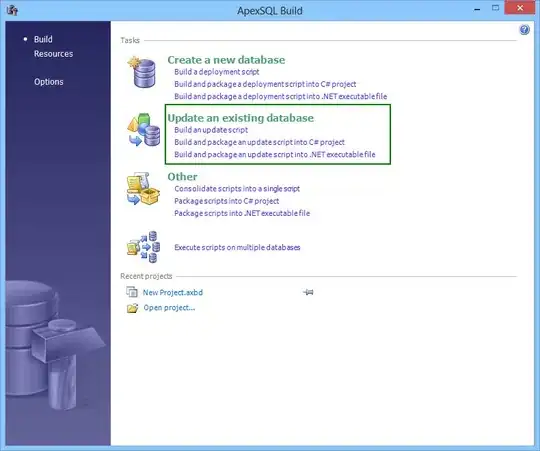Open the help question mark icon
Image resolution: width=540 pixels, height=451 pixels.
click(524, 30)
